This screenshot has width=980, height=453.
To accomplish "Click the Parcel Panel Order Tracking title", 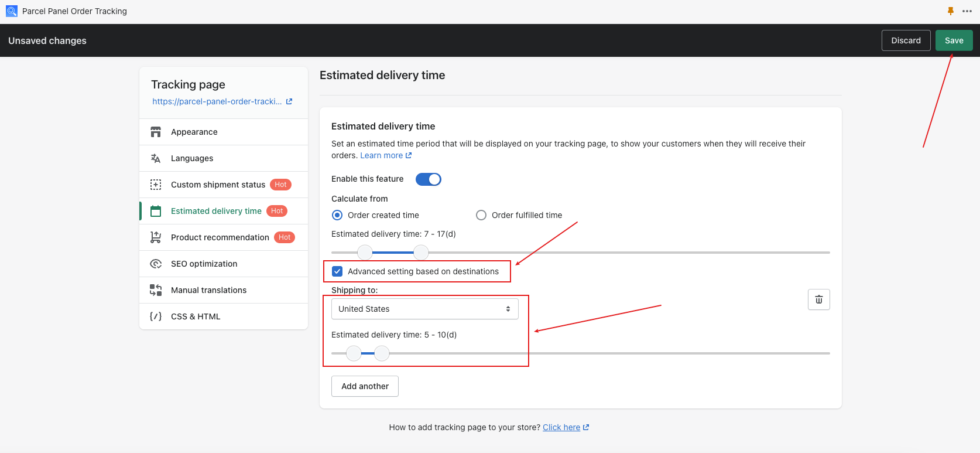I will pyautogui.click(x=74, y=11).
